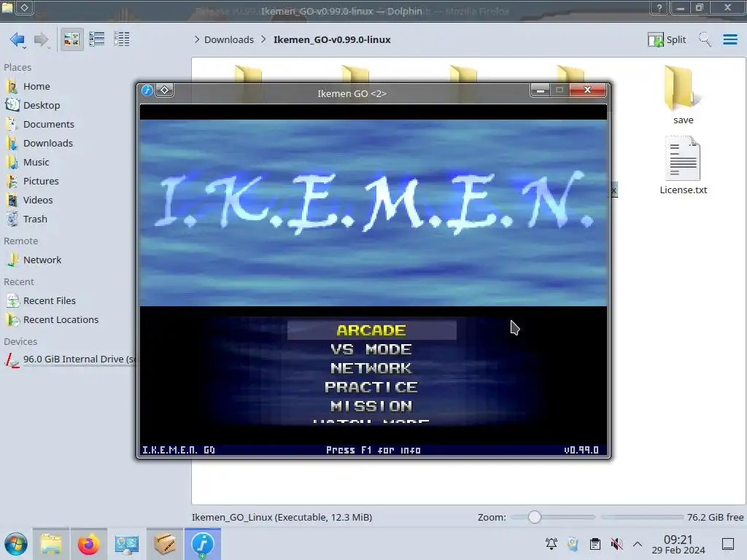Open the start menu launcher
Image resolution: width=747 pixels, height=560 pixels.
coord(16,544)
